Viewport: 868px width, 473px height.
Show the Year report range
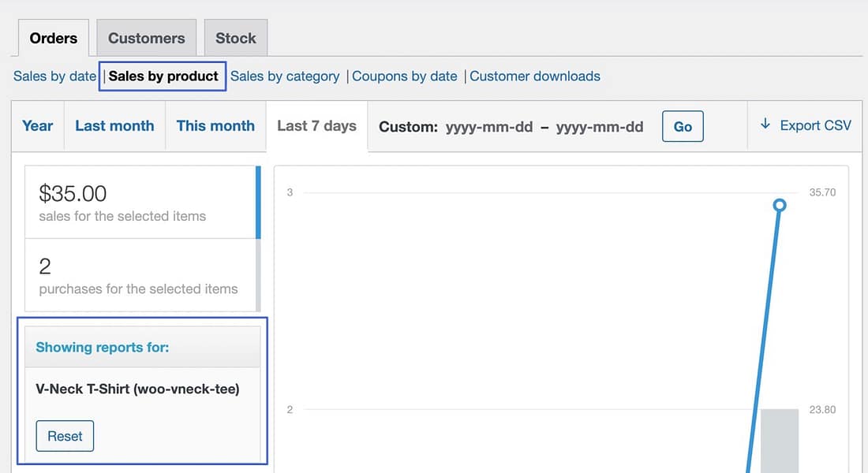(36, 125)
